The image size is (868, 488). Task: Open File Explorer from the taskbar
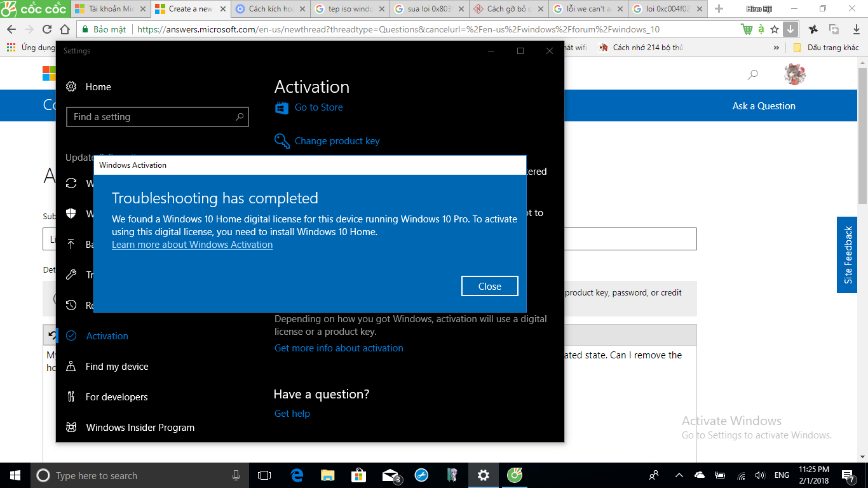(327, 475)
